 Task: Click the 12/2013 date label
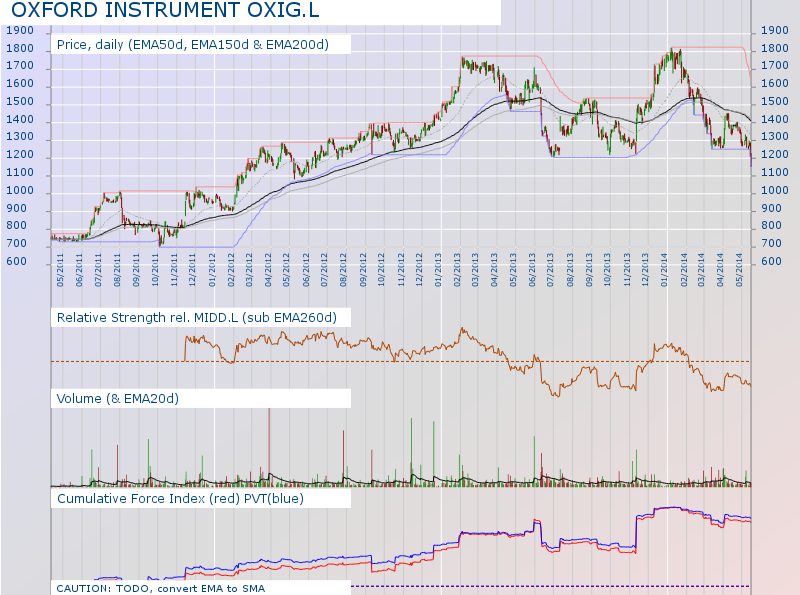point(645,270)
